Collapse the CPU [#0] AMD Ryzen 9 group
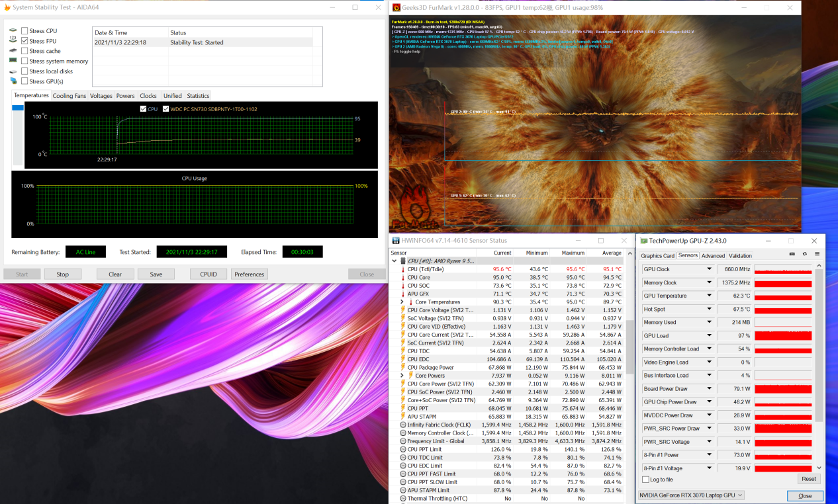 (x=395, y=261)
